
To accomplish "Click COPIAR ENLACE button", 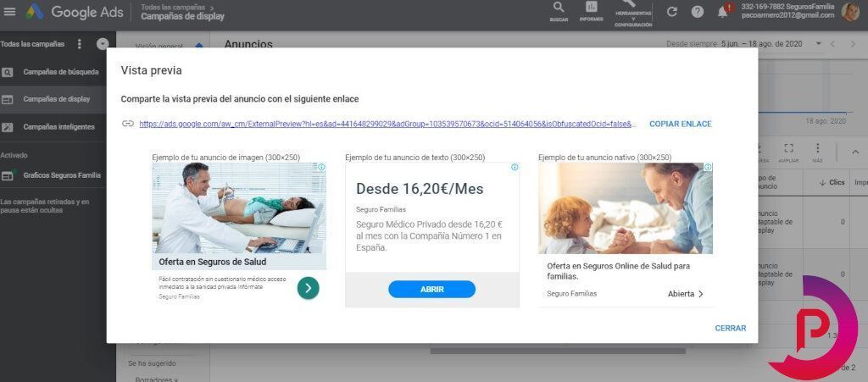I will (681, 124).
